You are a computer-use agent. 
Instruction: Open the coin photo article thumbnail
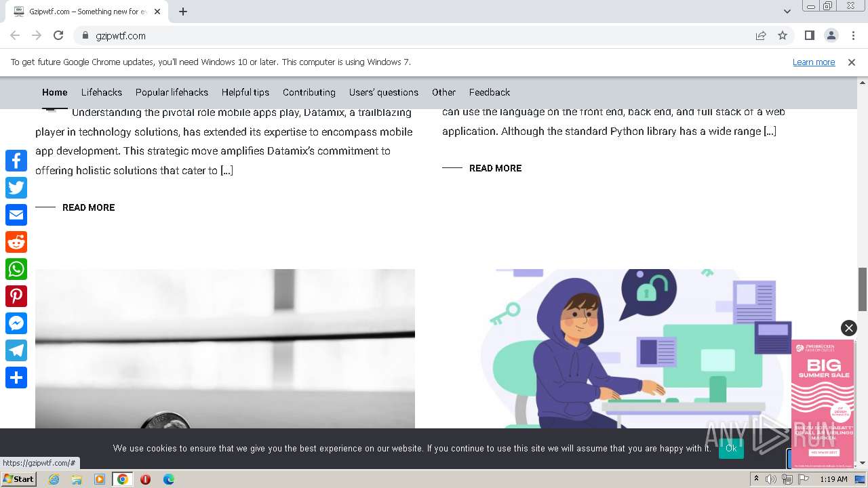[x=225, y=348]
